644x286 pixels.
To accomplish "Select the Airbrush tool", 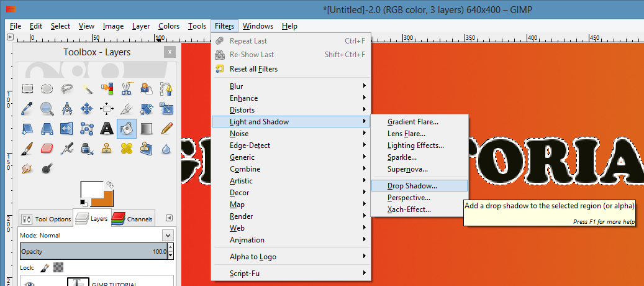I will [x=67, y=149].
